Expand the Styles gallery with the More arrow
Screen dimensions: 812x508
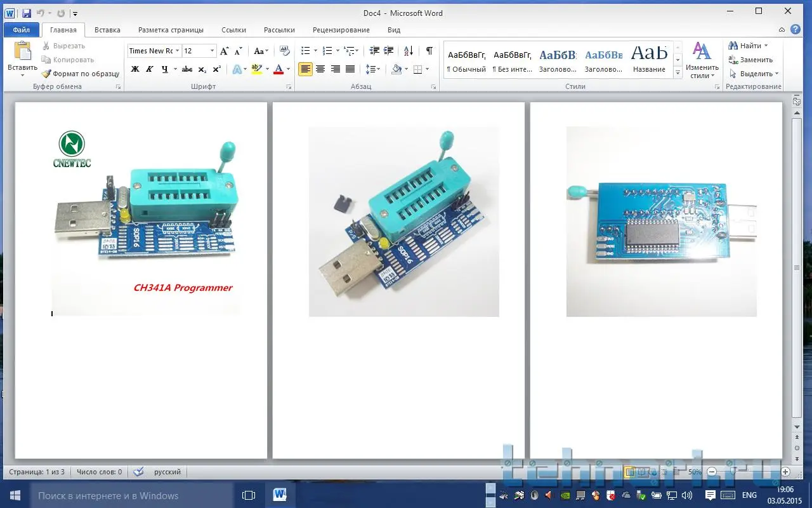point(678,73)
